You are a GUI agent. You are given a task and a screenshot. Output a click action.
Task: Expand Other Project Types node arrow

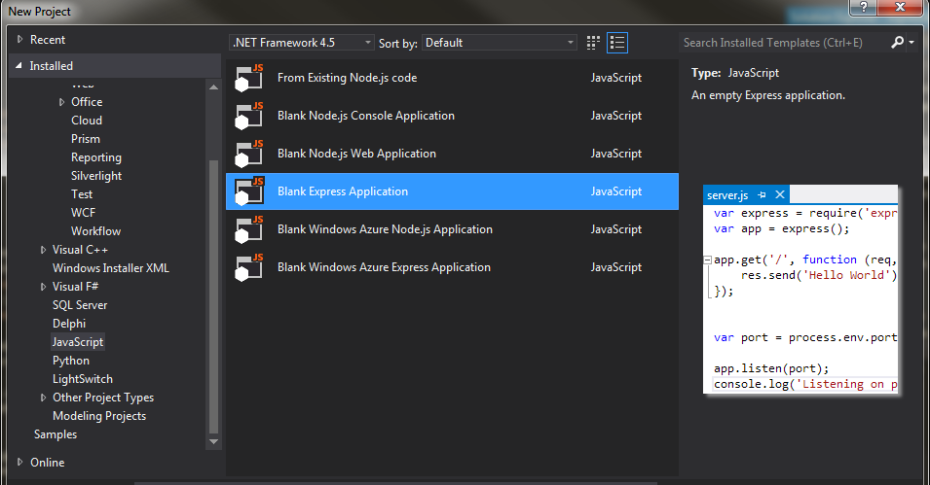[43, 397]
